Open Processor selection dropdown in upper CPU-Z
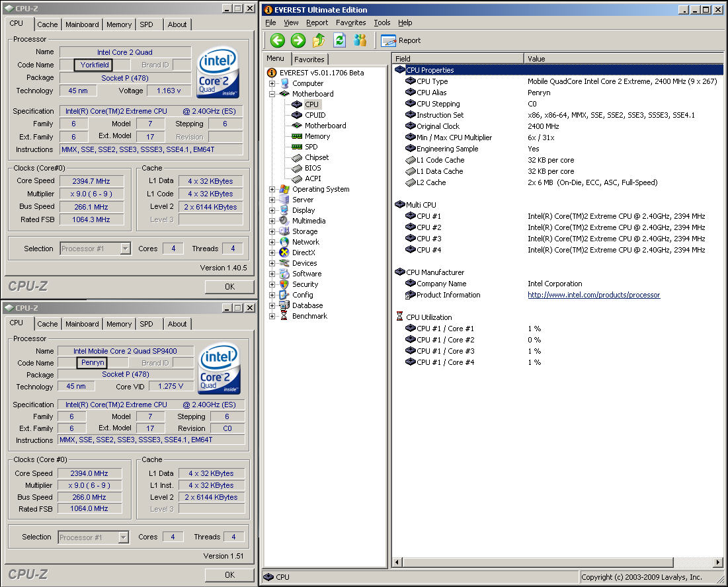Screen dimensions: 728x587 [x=126, y=249]
